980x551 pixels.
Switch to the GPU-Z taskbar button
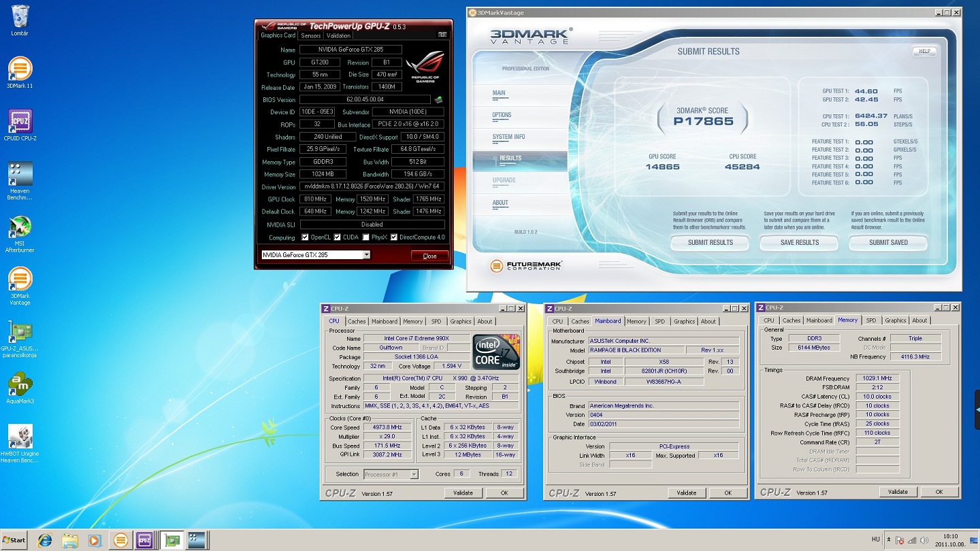171,540
